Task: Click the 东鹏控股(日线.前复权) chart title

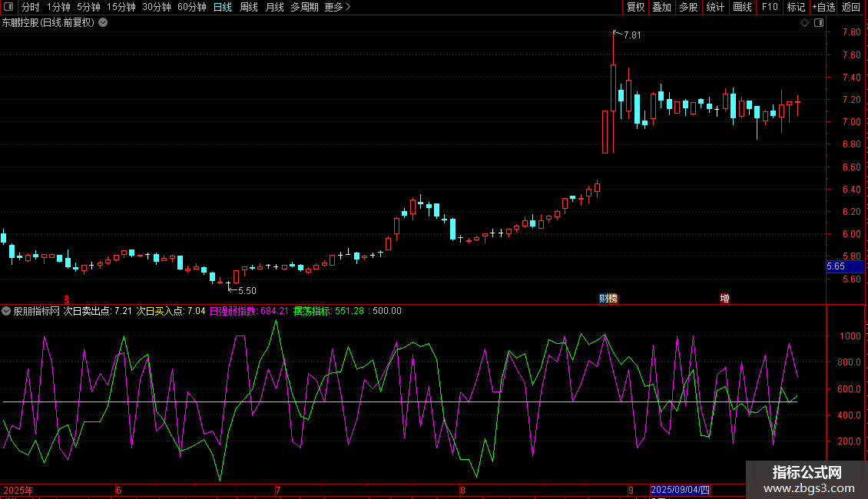Action: (48, 22)
